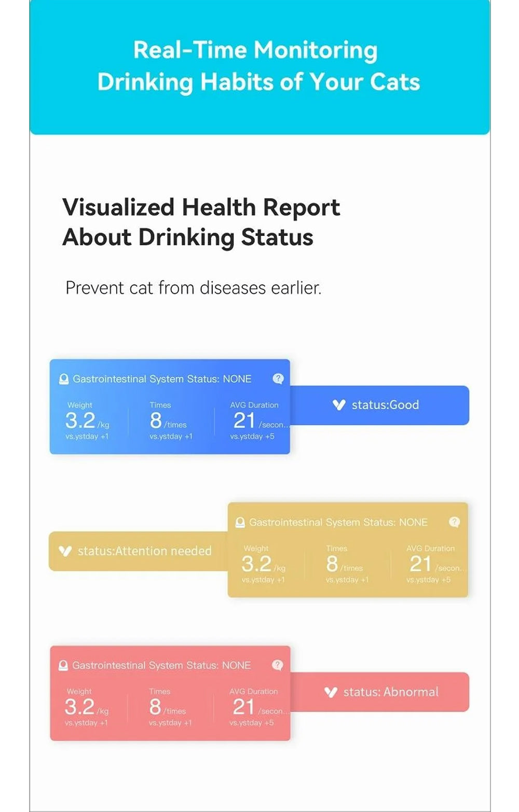The image size is (519, 812).
Task: Open AVG Duration 21 on yellow card
Action: (436, 564)
